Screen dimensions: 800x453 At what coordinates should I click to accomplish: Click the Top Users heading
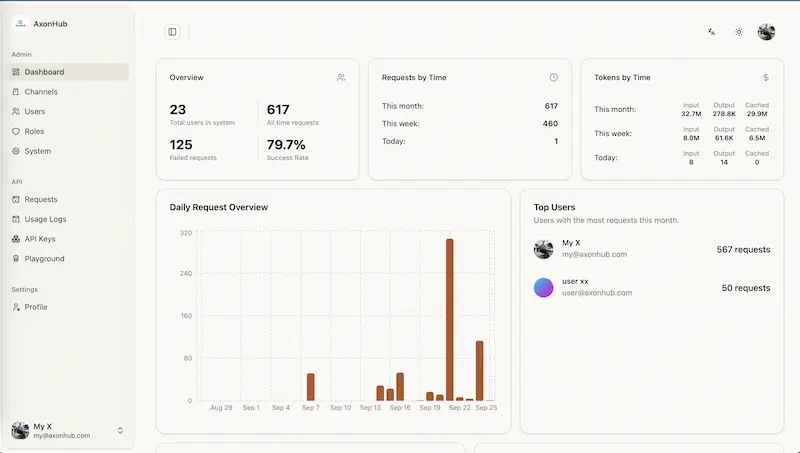point(555,207)
